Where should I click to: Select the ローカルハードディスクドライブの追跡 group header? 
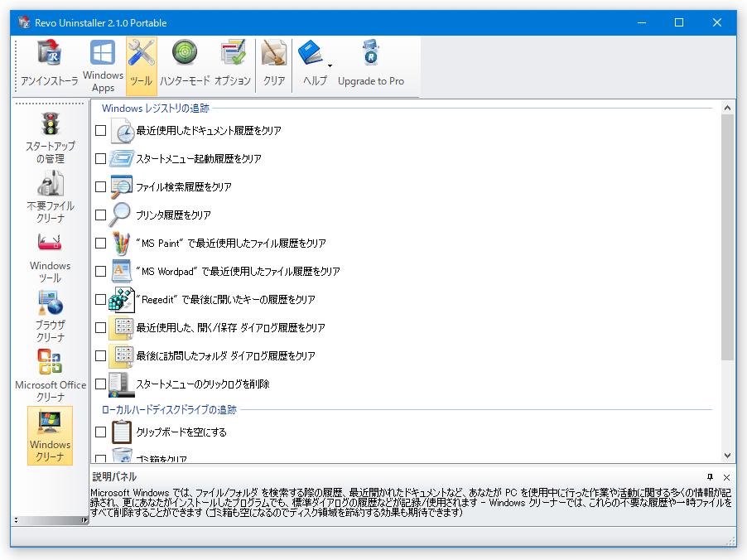[169, 409]
